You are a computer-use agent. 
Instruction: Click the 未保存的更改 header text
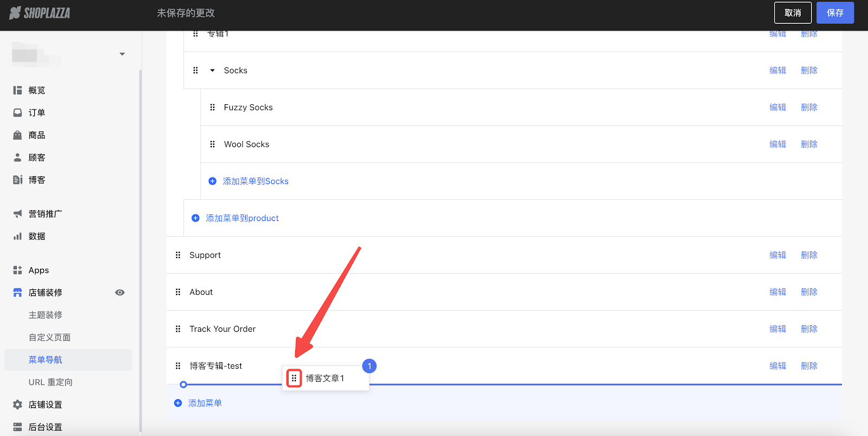[x=186, y=12]
